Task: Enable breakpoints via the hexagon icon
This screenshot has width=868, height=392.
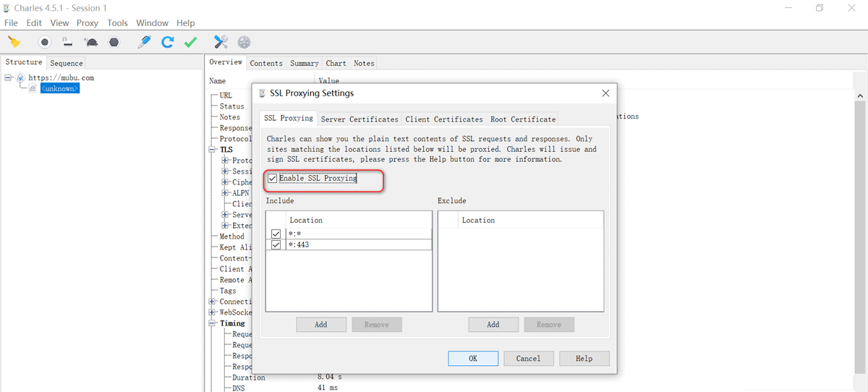Action: coord(114,42)
